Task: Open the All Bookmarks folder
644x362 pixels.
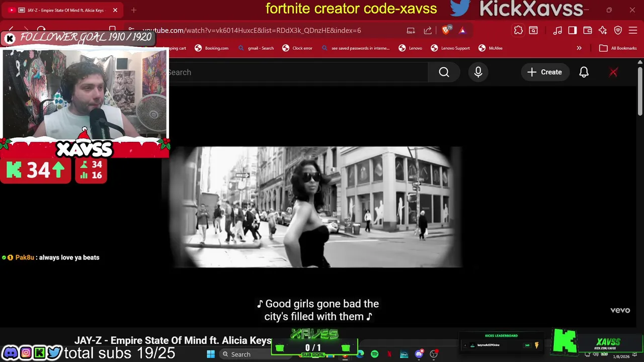Action: coord(618,48)
